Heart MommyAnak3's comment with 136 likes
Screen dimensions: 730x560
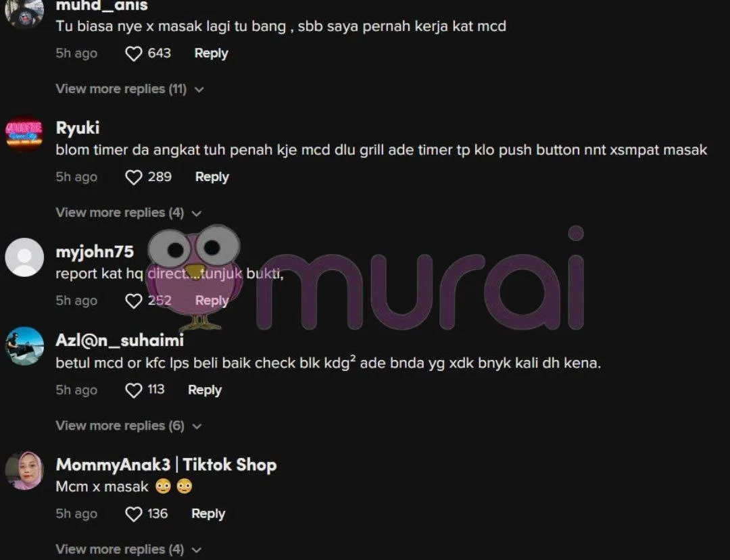click(134, 514)
